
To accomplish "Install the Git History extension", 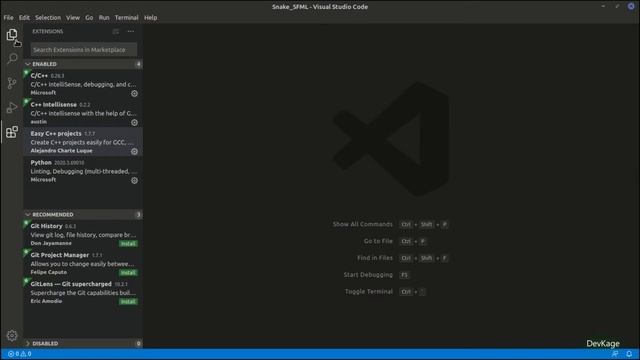I will tap(128, 244).
